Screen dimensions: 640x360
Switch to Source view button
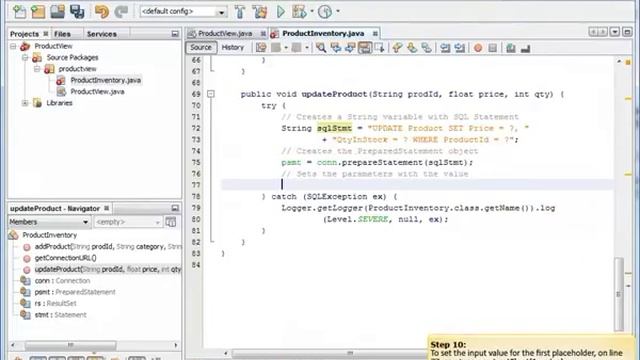[201, 48]
